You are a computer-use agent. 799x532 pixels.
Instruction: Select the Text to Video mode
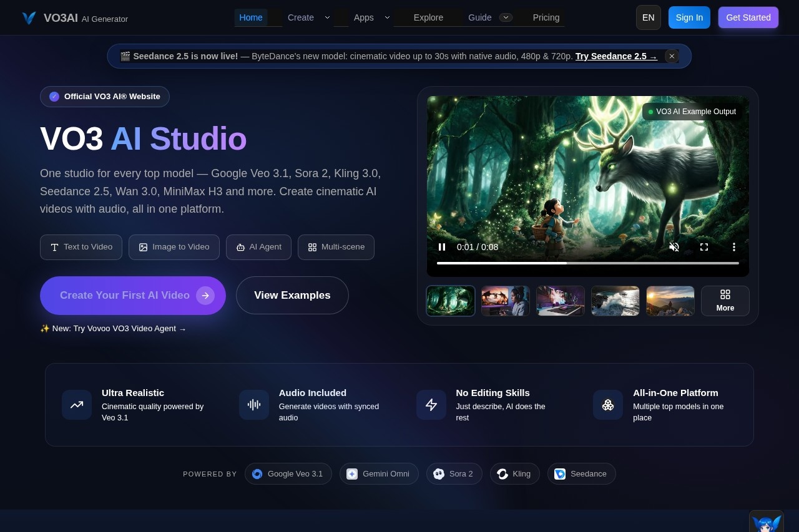[81, 247]
